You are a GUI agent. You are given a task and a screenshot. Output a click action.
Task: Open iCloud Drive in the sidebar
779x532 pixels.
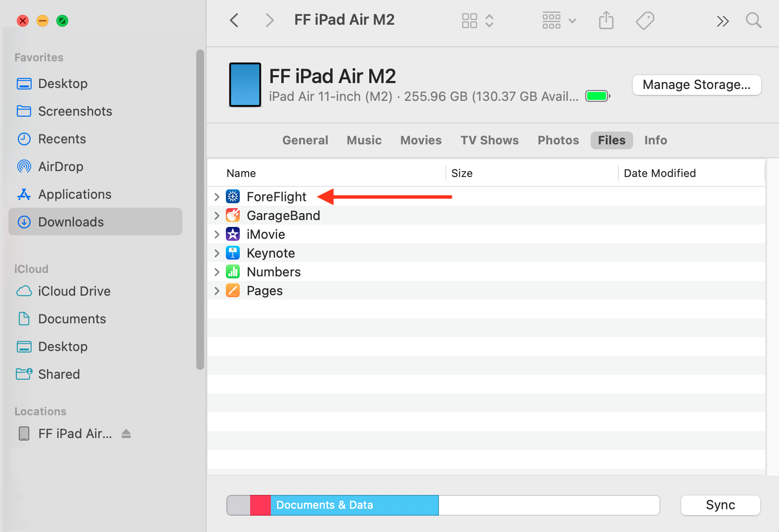coord(95,291)
